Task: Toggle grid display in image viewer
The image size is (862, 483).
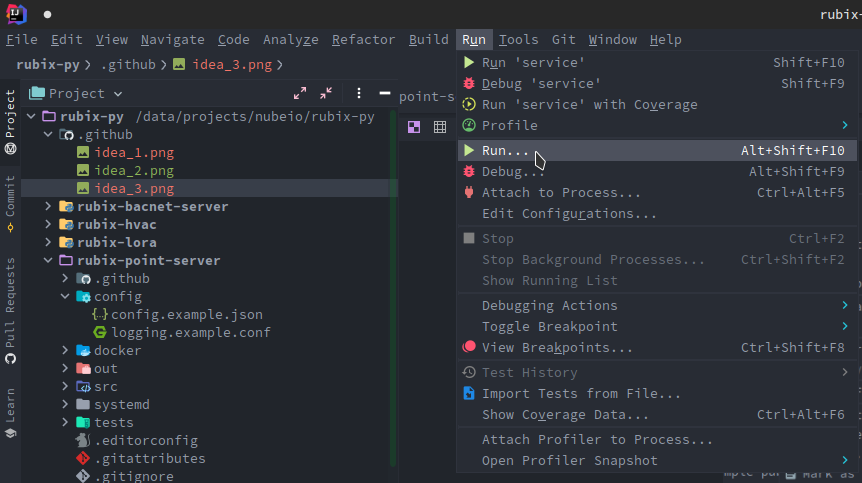Action: point(440,127)
